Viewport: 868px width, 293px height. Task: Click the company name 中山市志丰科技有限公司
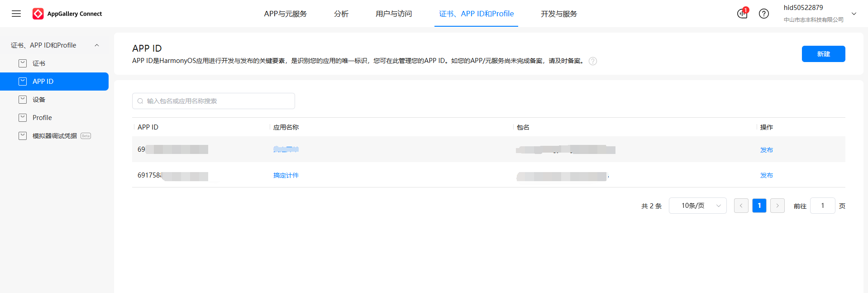pyautogui.click(x=814, y=20)
